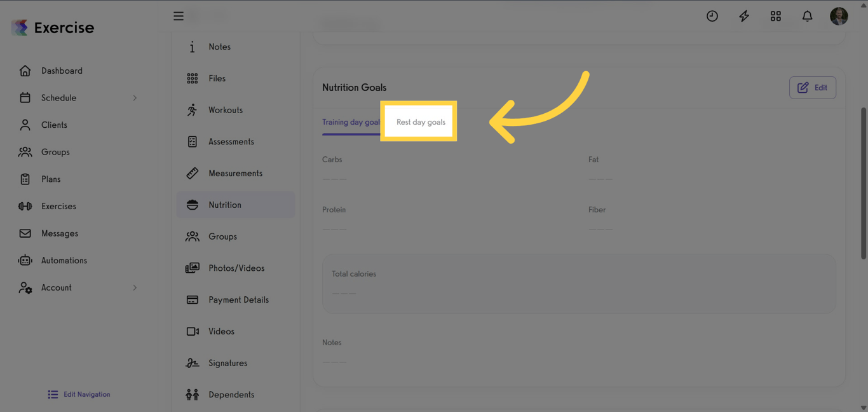Viewport: 868px width, 412px height.
Task: Click the Notes info icon
Action: [192, 46]
